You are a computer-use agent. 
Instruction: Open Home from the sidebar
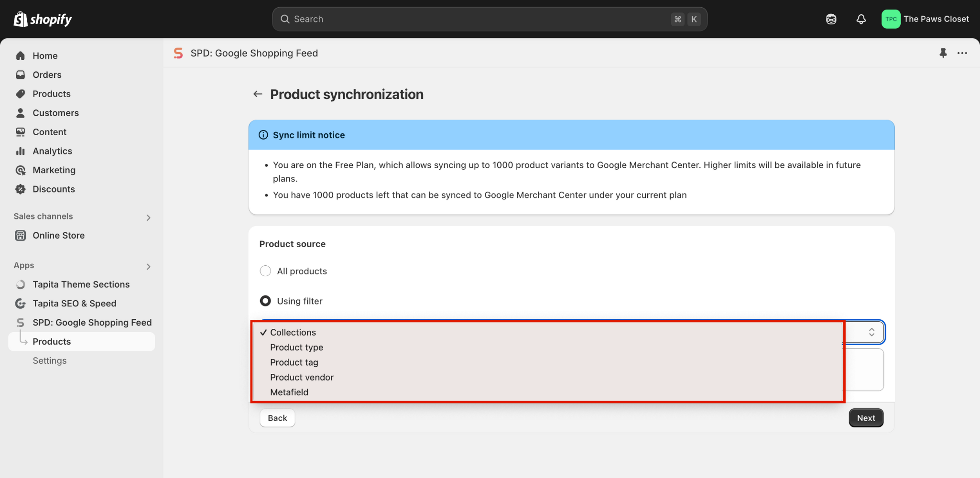point(45,56)
